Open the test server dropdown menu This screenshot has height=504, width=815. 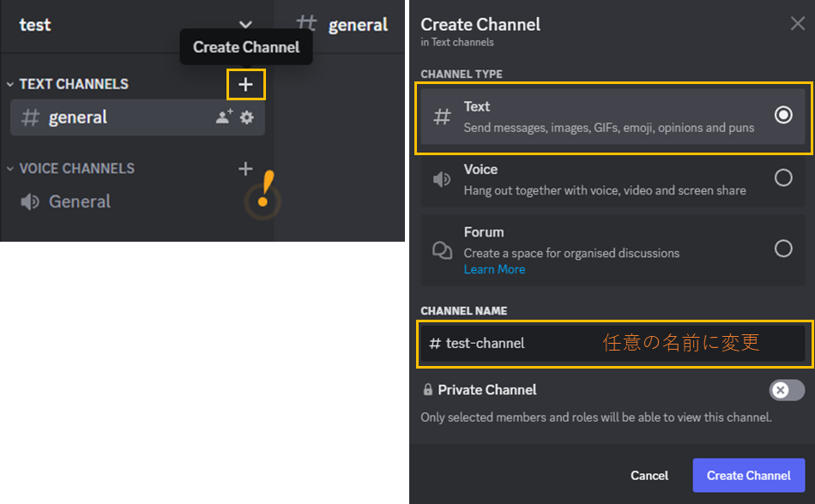[x=245, y=24]
